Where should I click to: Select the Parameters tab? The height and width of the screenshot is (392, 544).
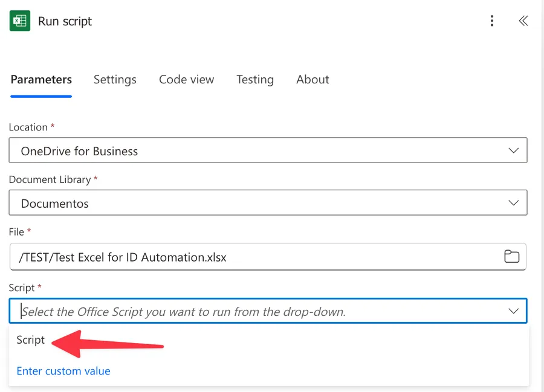tap(40, 79)
